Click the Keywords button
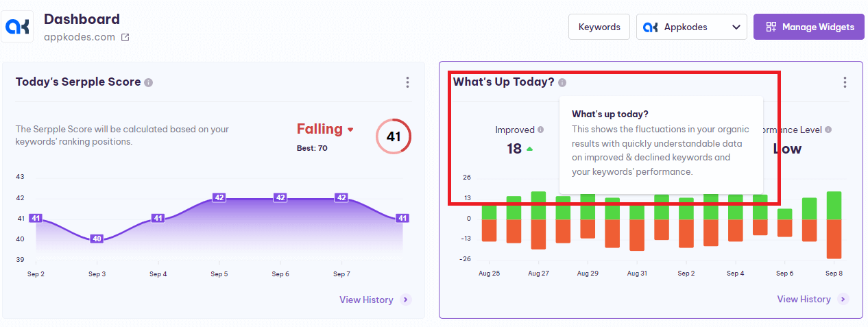The width and height of the screenshot is (868, 327). [x=599, y=27]
